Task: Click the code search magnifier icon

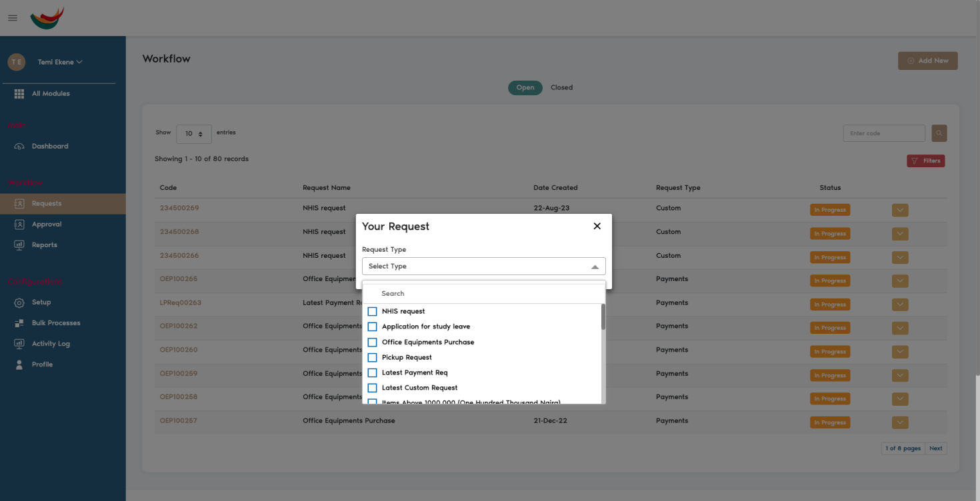Action: tap(939, 133)
